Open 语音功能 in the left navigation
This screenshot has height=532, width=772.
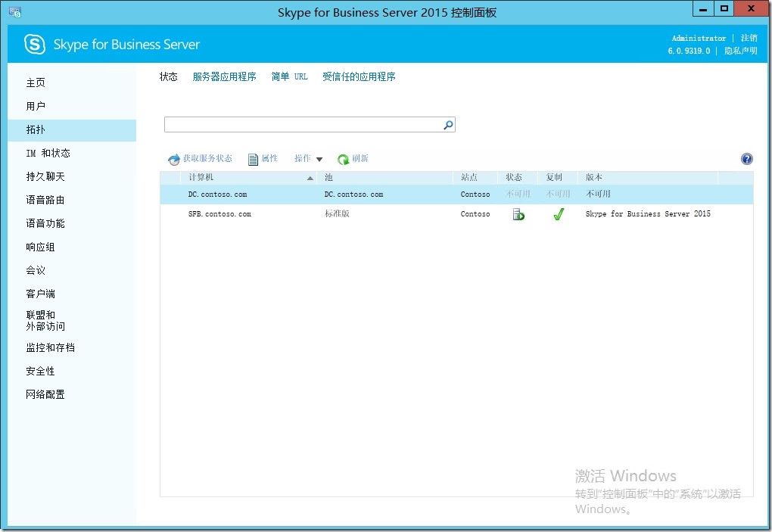(x=45, y=223)
